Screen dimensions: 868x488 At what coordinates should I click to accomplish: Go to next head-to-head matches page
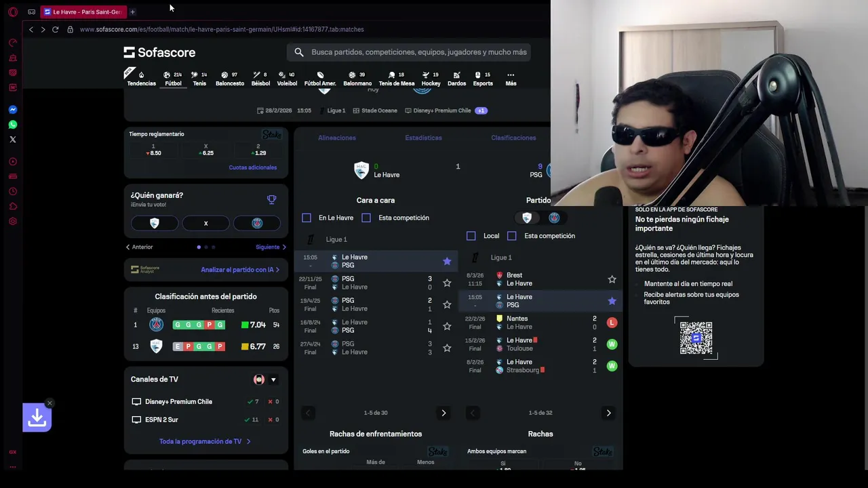tap(443, 413)
